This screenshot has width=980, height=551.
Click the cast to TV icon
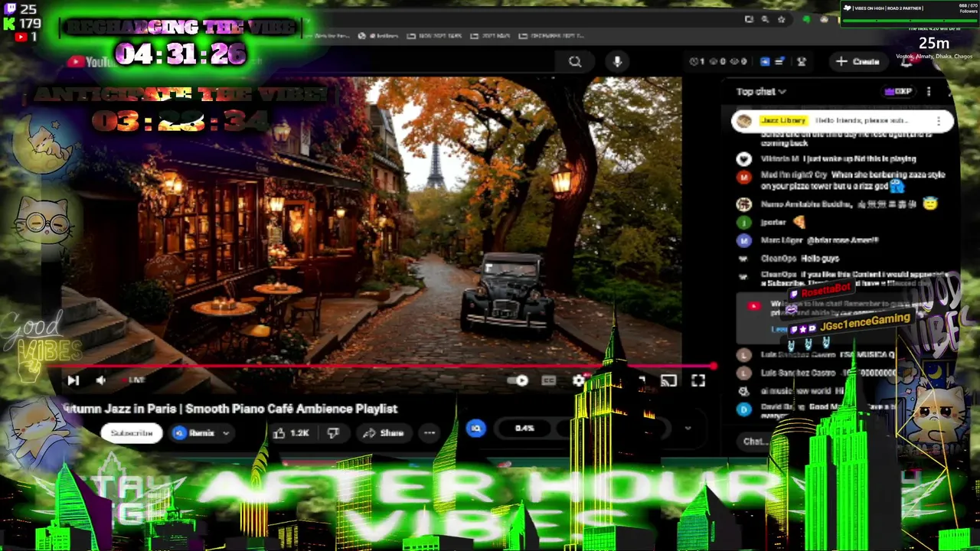pyautogui.click(x=669, y=380)
